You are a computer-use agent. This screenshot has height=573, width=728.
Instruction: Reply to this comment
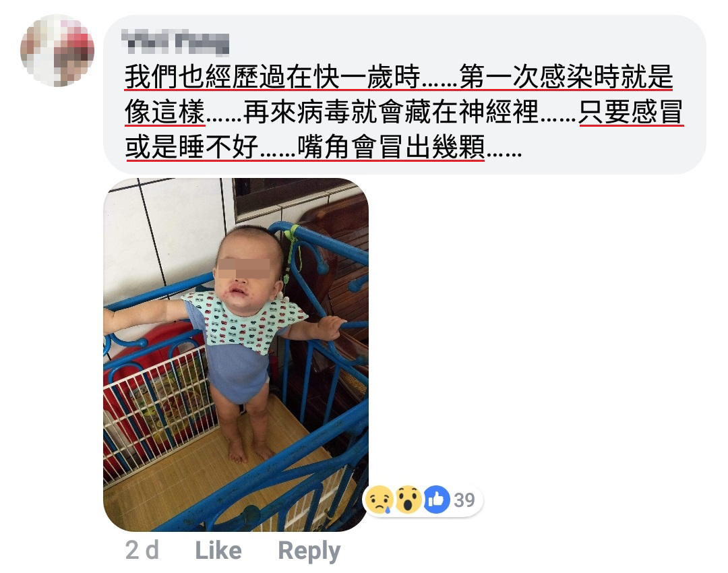coord(309,551)
